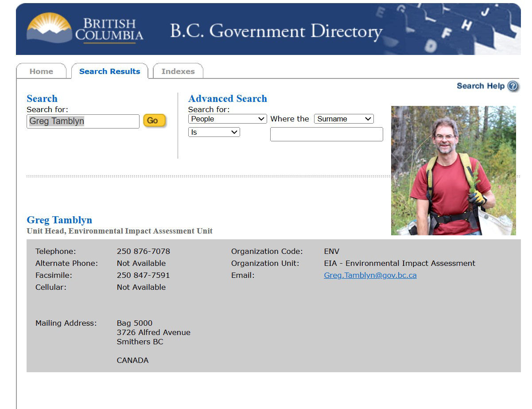532x409 pixels.
Task: Focus the empty Advanced Search text field
Action: [326, 134]
